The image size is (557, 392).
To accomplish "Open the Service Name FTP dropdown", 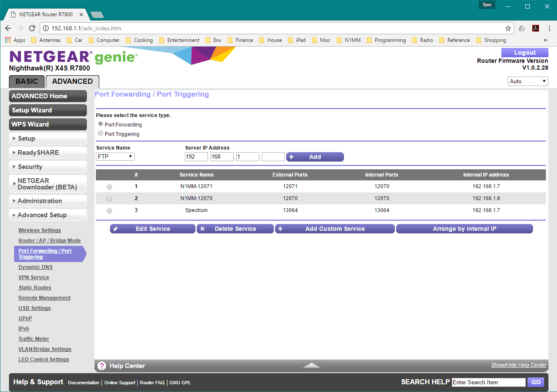I will (x=115, y=156).
